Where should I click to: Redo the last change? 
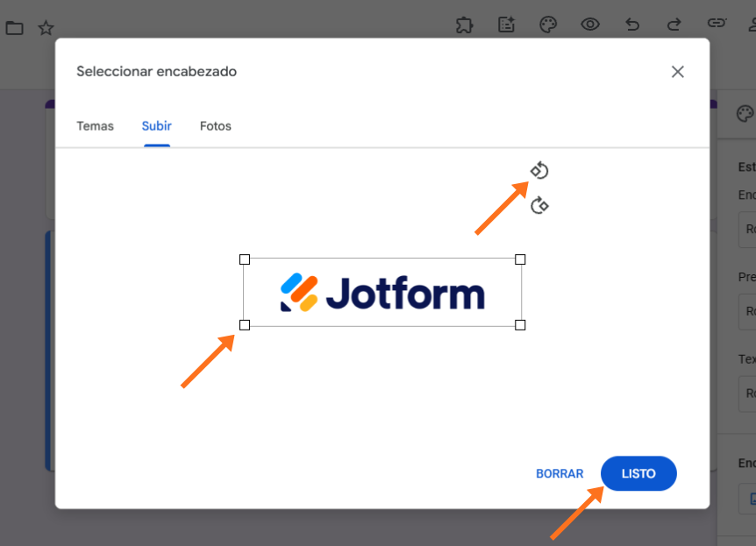pos(674,25)
